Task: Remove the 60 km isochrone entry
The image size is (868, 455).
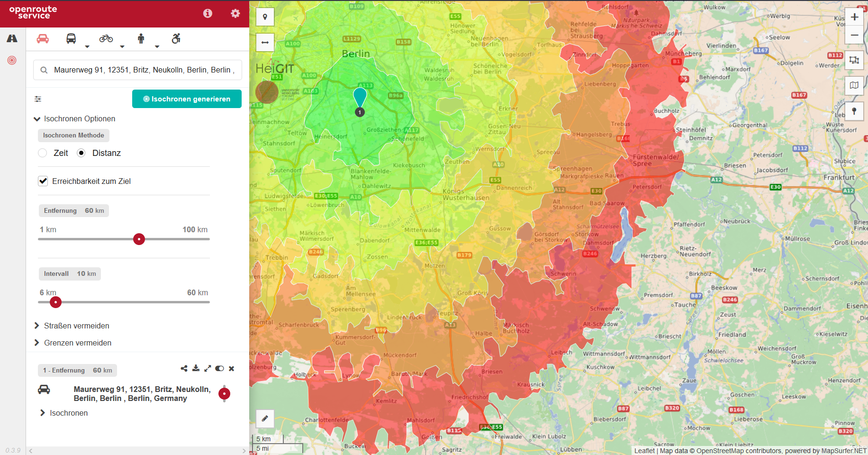Action: (232, 368)
